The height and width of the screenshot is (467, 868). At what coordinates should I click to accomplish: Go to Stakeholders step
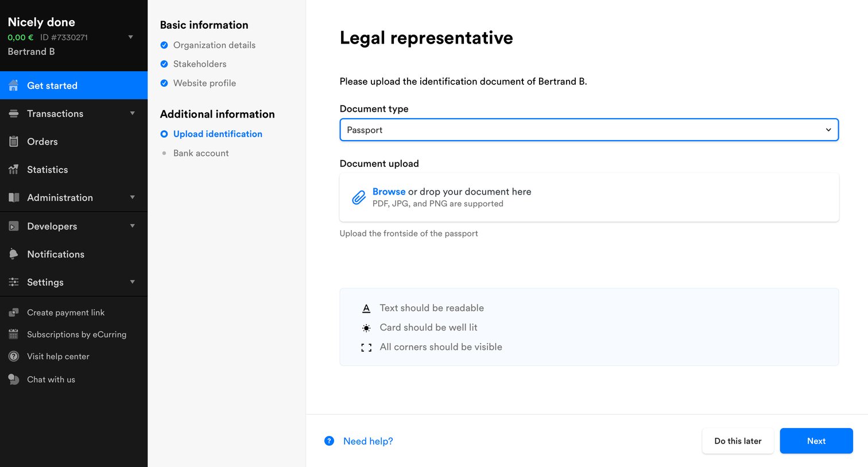pos(200,64)
